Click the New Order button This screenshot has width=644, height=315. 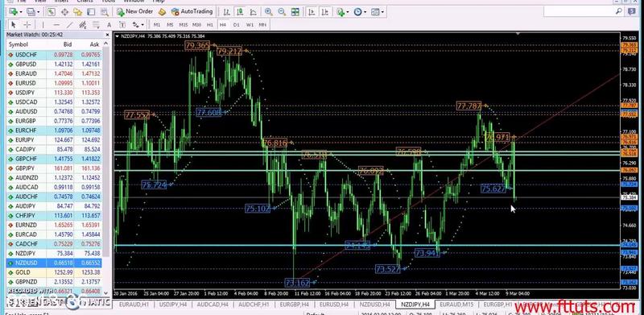(x=134, y=12)
